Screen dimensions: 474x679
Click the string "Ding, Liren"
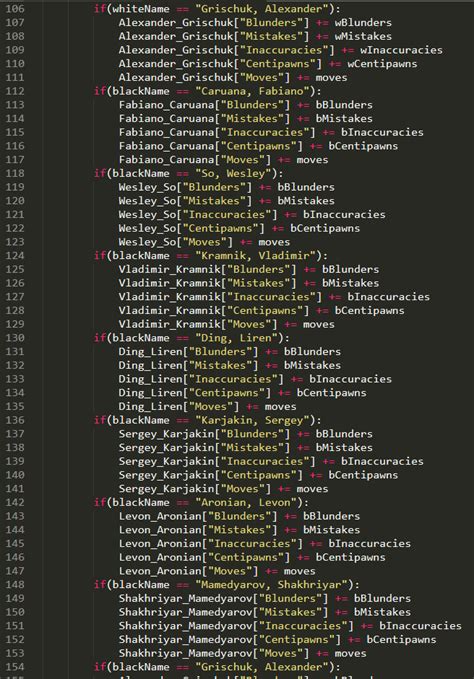click(x=236, y=338)
